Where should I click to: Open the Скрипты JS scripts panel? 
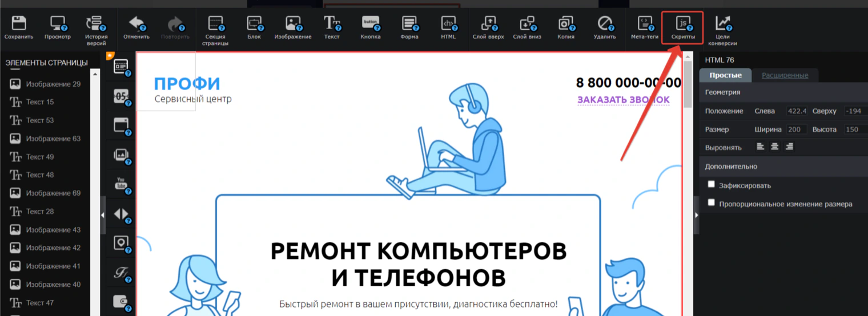(683, 23)
